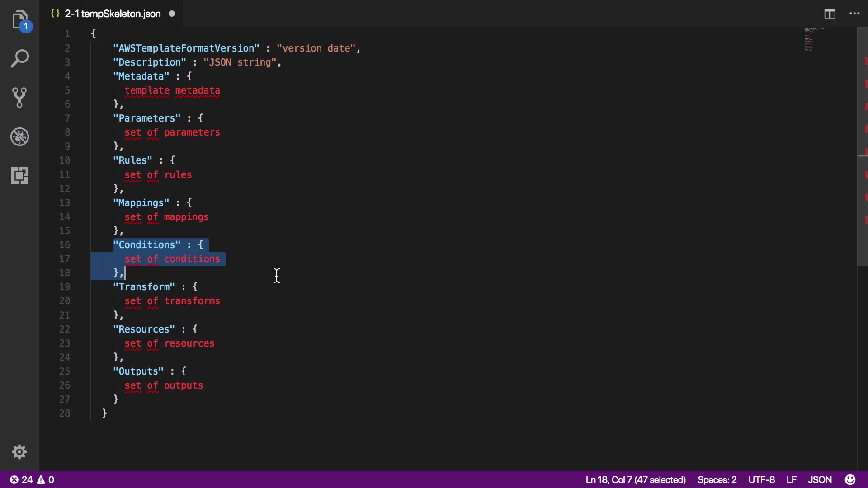Open the editor More Actions ellipsis
Viewport: 868px width, 488px height.
pos(854,14)
